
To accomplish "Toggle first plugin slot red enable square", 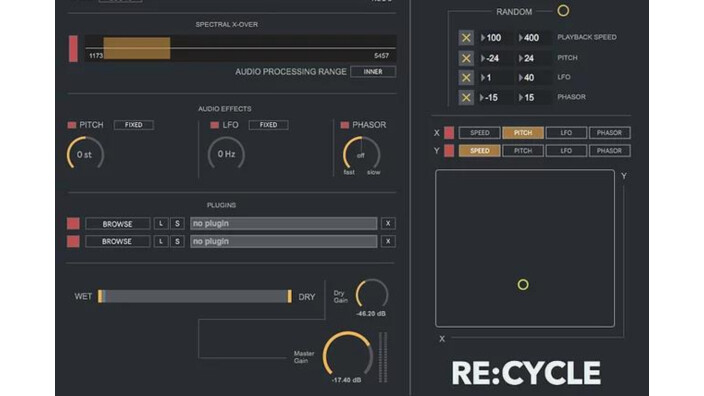I will (x=73, y=224).
